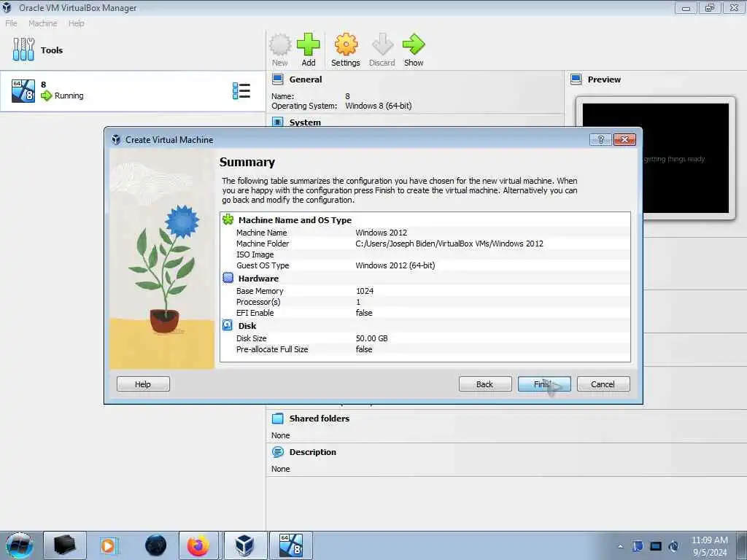This screenshot has width=747, height=560.
Task: Open the media player taskbar icon
Action: pyautogui.click(x=109, y=545)
